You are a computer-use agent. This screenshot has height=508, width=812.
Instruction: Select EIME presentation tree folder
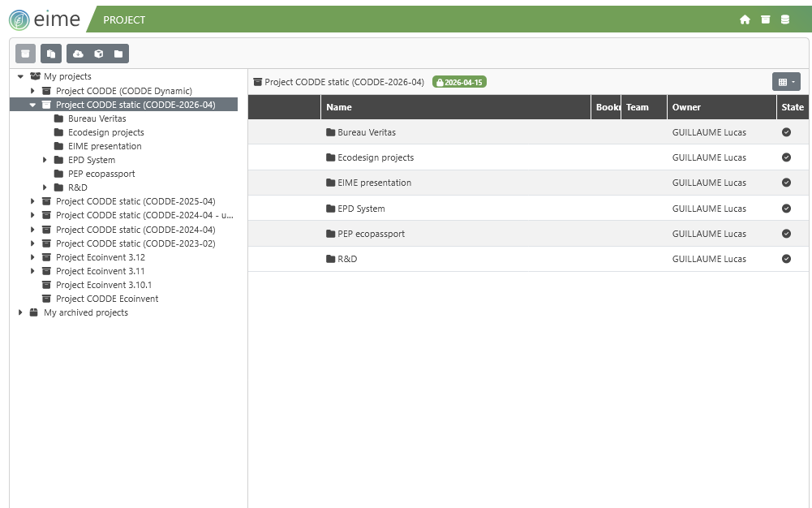tap(105, 146)
